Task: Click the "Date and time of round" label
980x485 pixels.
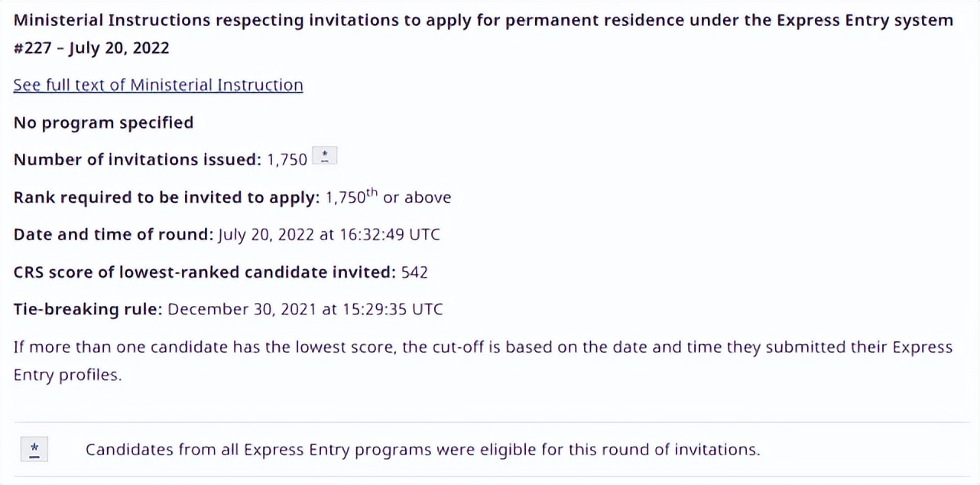Action: coord(113,234)
